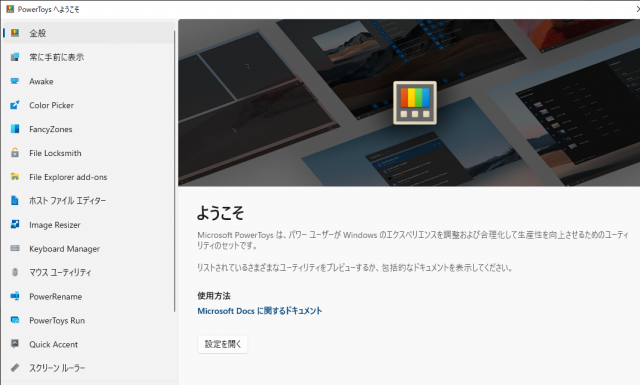Open the Keyboard Manager keyboard icon
The image size is (640, 385).
(15, 248)
